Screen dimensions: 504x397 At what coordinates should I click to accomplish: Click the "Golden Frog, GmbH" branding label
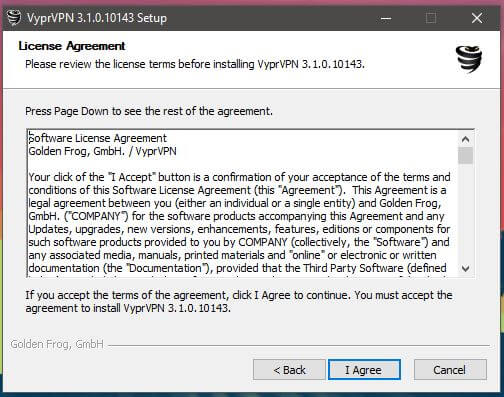tap(57, 344)
